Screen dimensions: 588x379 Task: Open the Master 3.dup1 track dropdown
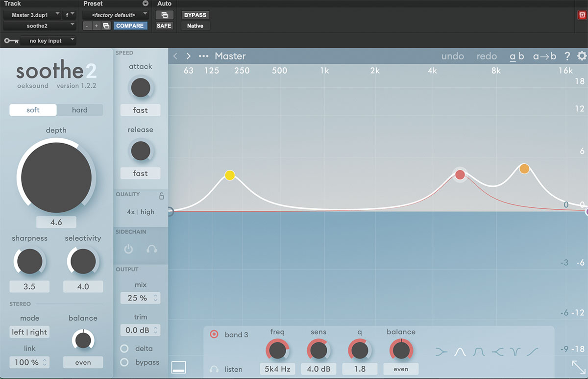[32, 15]
